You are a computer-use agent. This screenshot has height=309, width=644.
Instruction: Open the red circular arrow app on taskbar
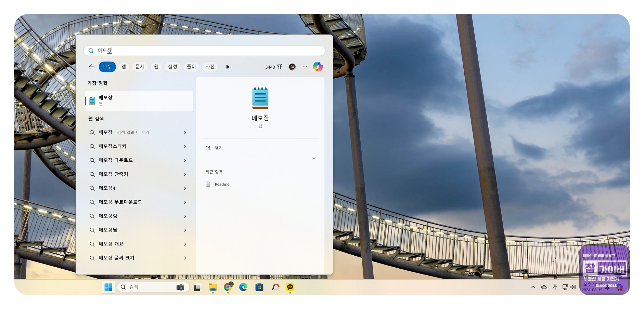(x=275, y=287)
